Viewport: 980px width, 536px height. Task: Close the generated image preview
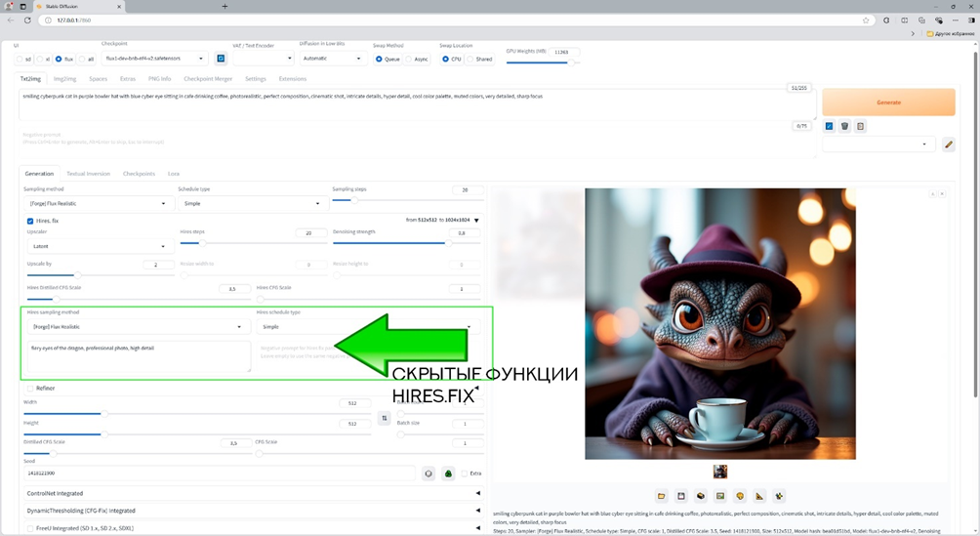pyautogui.click(x=942, y=194)
